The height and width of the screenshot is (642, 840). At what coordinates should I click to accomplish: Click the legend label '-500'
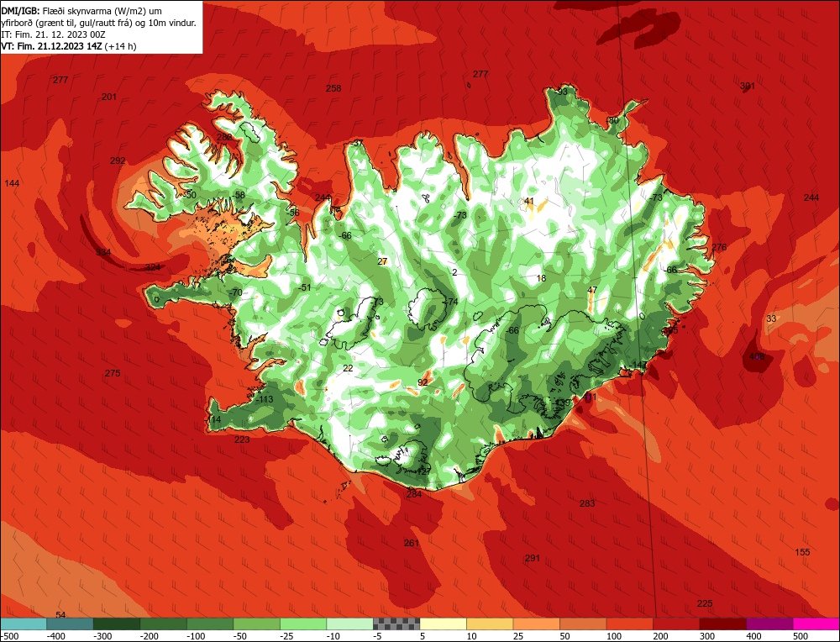(x=10, y=636)
